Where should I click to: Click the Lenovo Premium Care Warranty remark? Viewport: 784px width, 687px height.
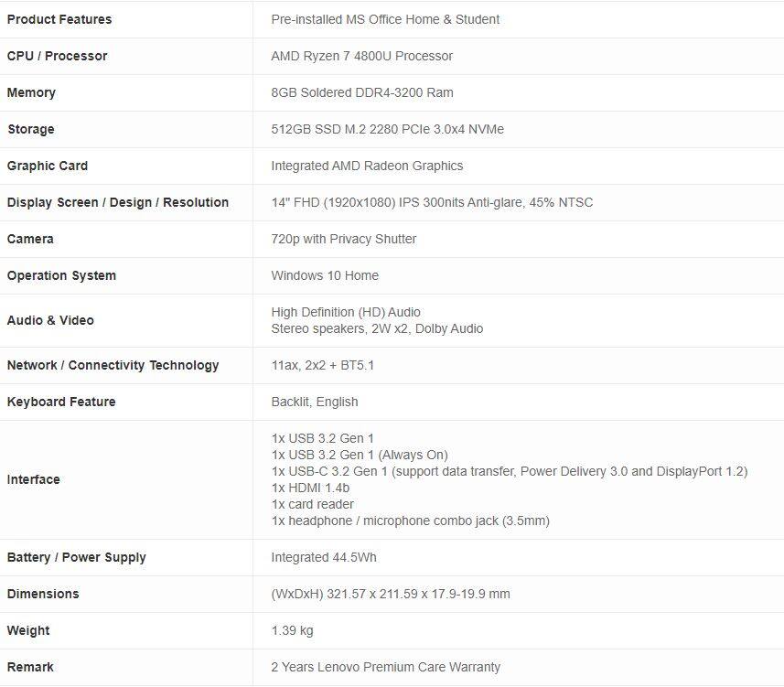[385, 667]
